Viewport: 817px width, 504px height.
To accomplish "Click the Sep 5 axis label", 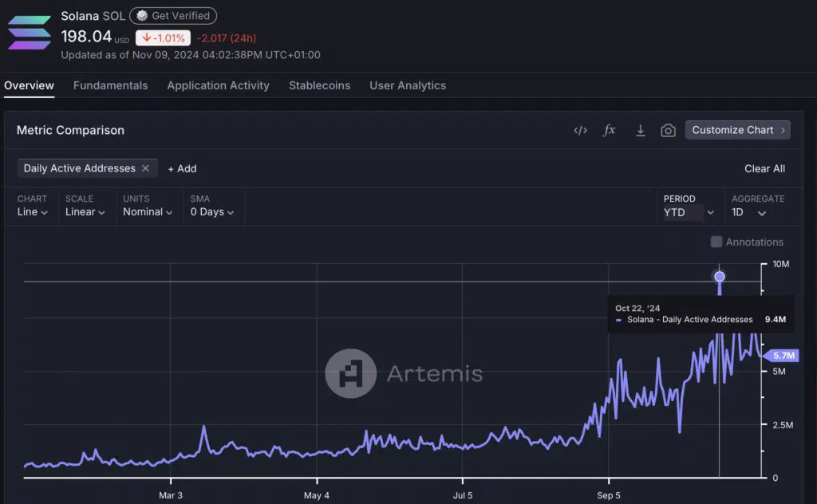I will (609, 495).
